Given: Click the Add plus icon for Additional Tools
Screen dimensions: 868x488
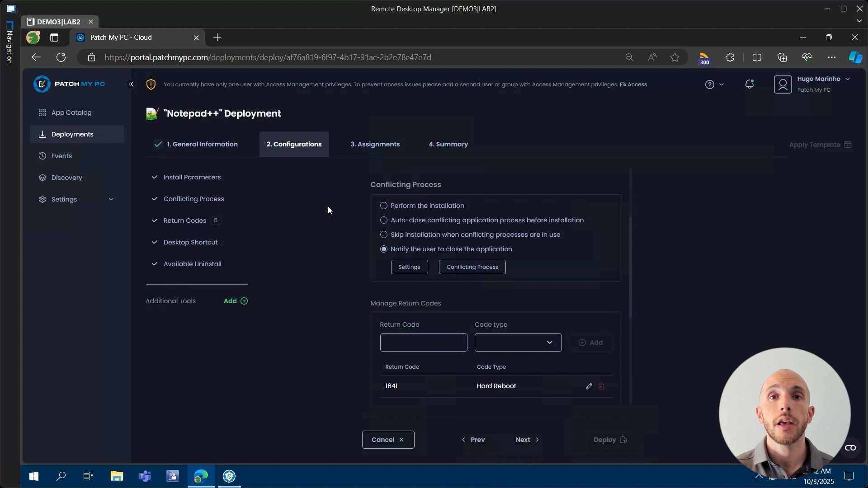Looking at the screenshot, I should tap(244, 301).
